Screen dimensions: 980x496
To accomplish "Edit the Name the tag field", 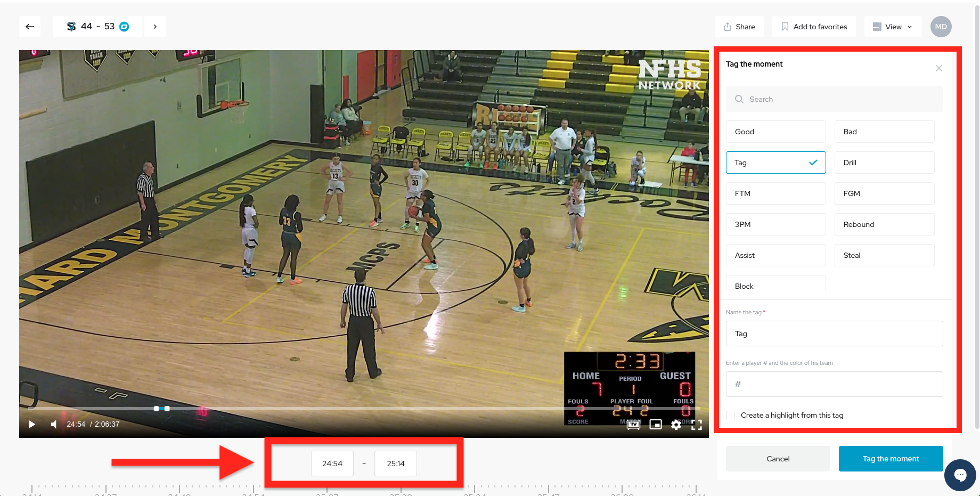I will point(834,334).
